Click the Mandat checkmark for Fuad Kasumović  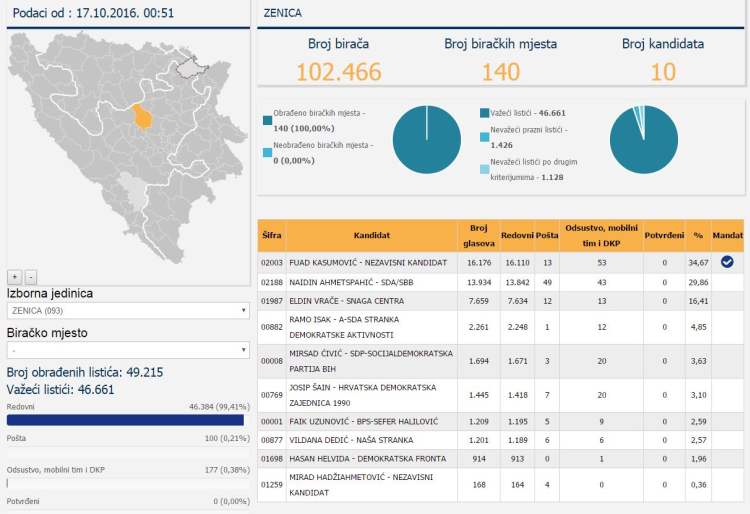[727, 262]
